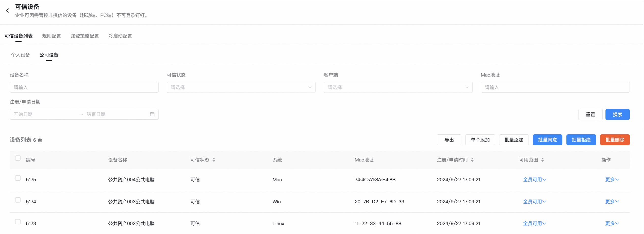Screen dimensions: 644x234
Task: Click the Linux system cell
Action: (278, 223)
